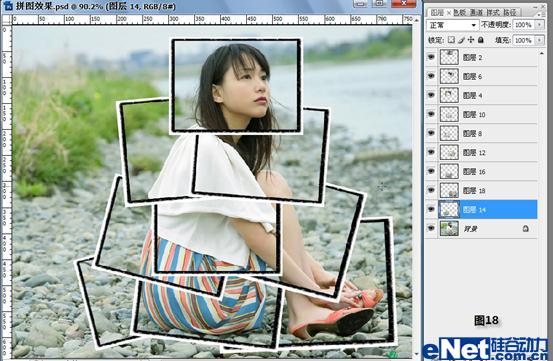Hide 图层 16 via eye icon

(431, 171)
